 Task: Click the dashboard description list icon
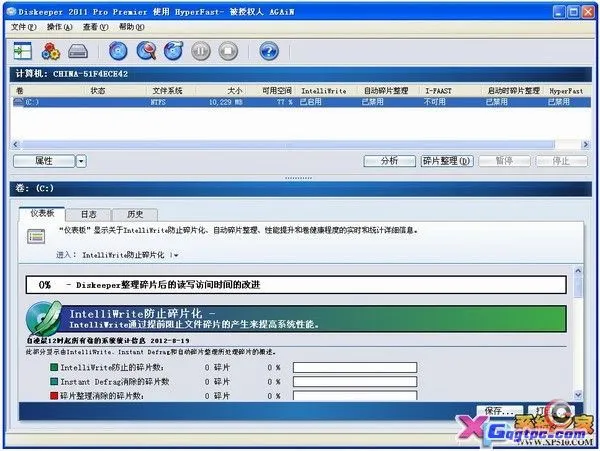[36, 236]
